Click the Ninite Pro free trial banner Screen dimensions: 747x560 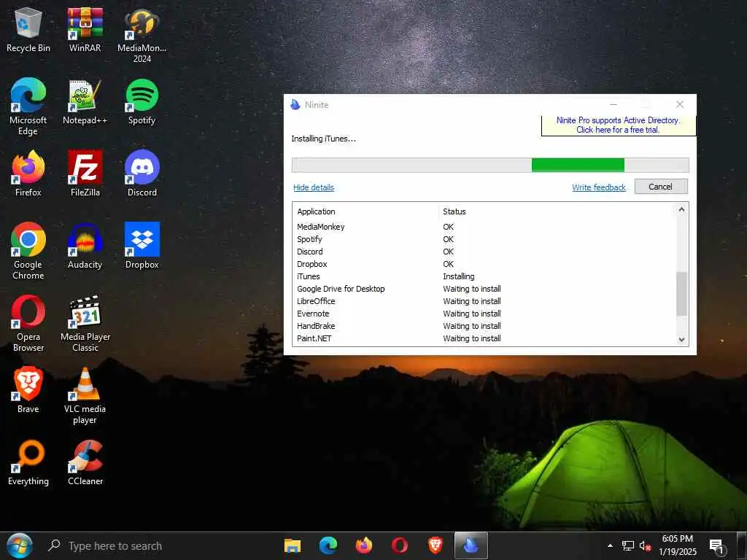pos(619,125)
